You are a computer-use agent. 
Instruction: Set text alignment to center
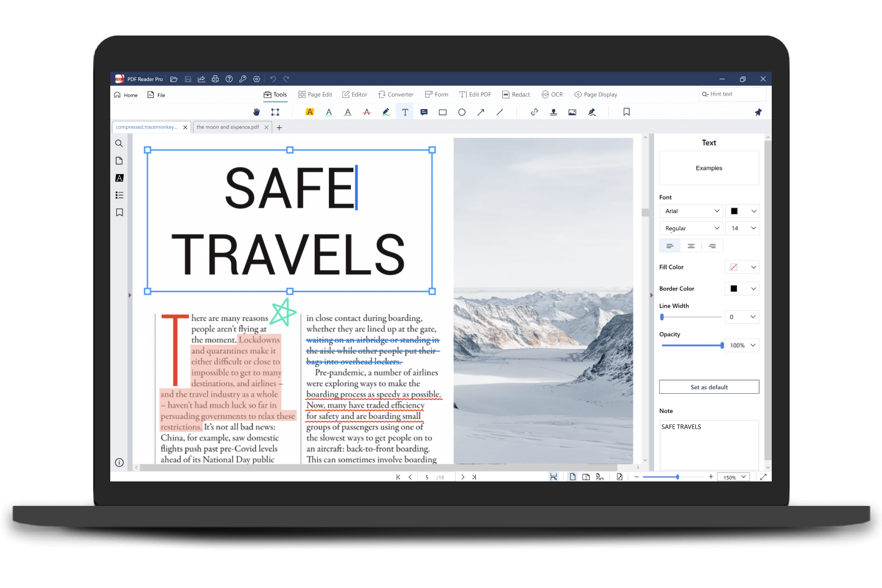click(691, 246)
